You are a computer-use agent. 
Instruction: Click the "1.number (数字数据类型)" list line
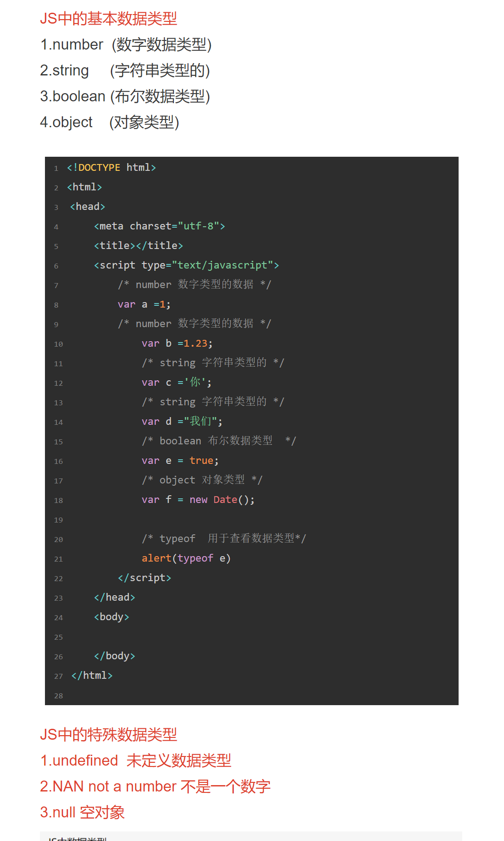[x=126, y=45]
